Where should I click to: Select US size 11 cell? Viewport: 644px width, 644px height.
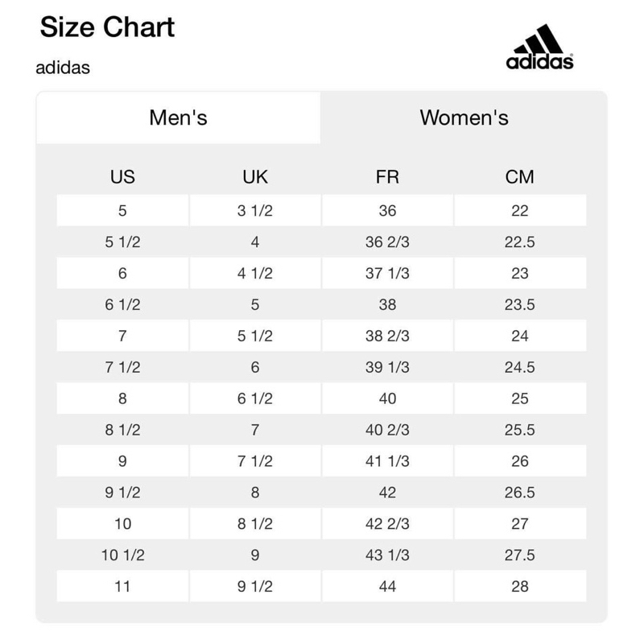click(x=122, y=586)
